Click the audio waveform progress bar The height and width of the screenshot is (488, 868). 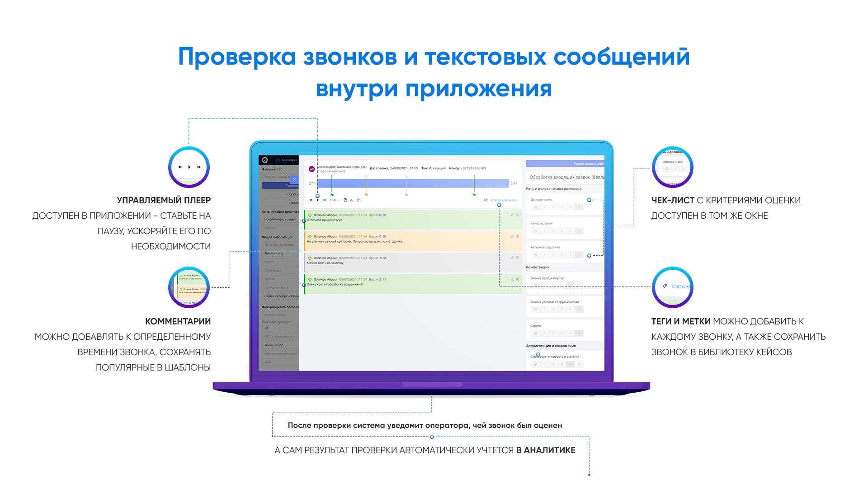[x=413, y=183]
